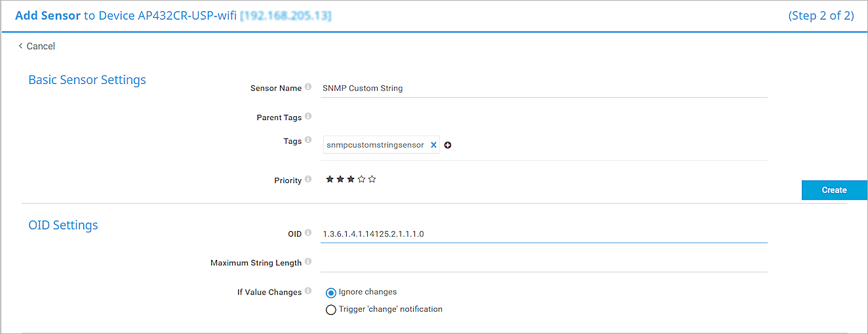Set priority to four stars
868x334 pixels.
(x=361, y=179)
